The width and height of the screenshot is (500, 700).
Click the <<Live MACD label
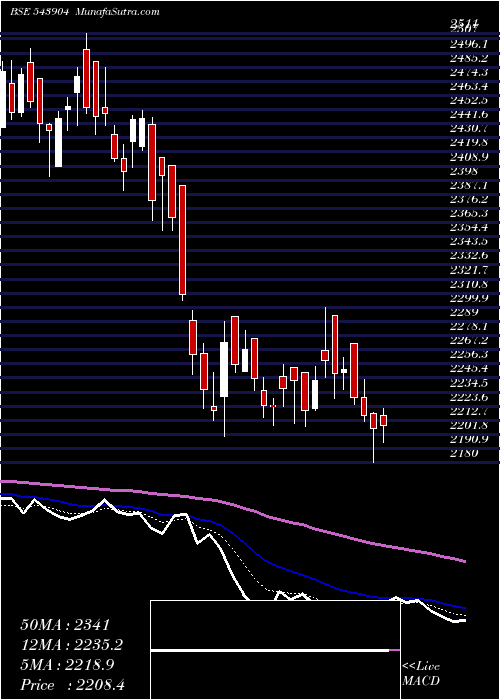tap(421, 674)
